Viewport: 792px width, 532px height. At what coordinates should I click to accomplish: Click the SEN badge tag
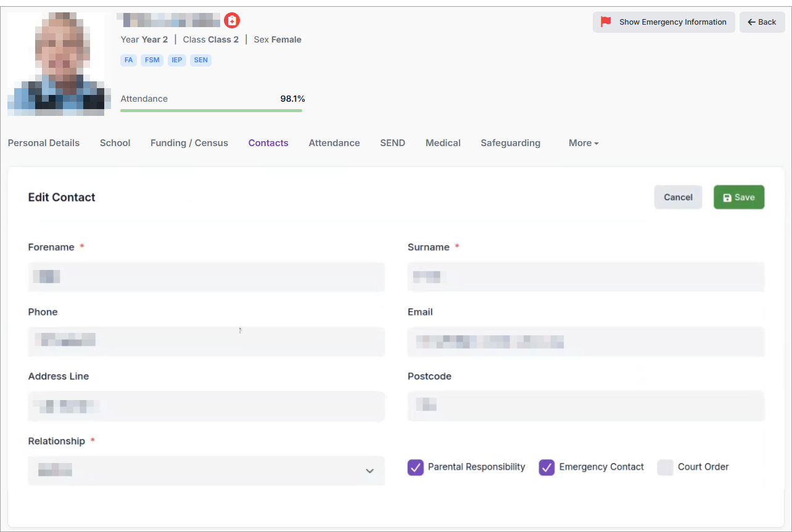click(200, 60)
